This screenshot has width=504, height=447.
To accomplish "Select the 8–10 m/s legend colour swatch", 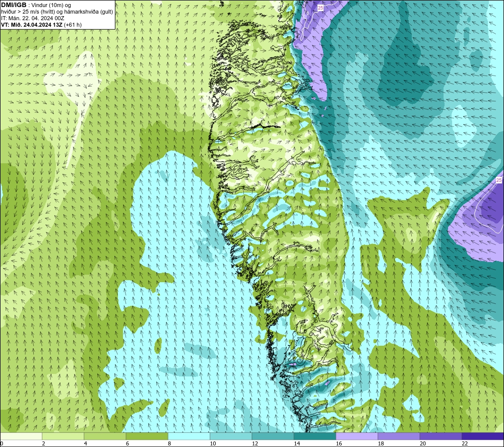I will click(189, 436).
